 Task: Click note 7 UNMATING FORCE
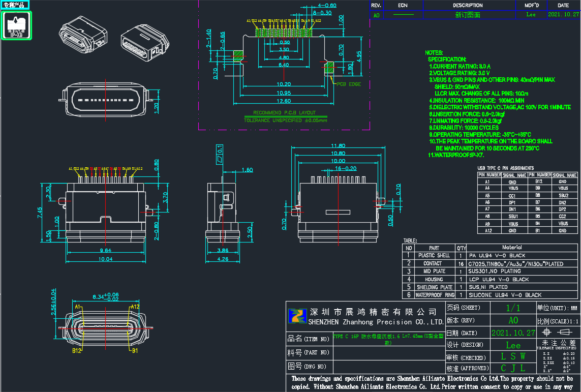[466, 121]
